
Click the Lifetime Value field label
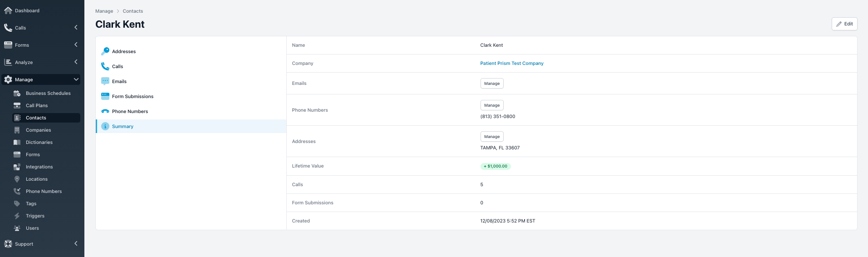pyautogui.click(x=308, y=166)
